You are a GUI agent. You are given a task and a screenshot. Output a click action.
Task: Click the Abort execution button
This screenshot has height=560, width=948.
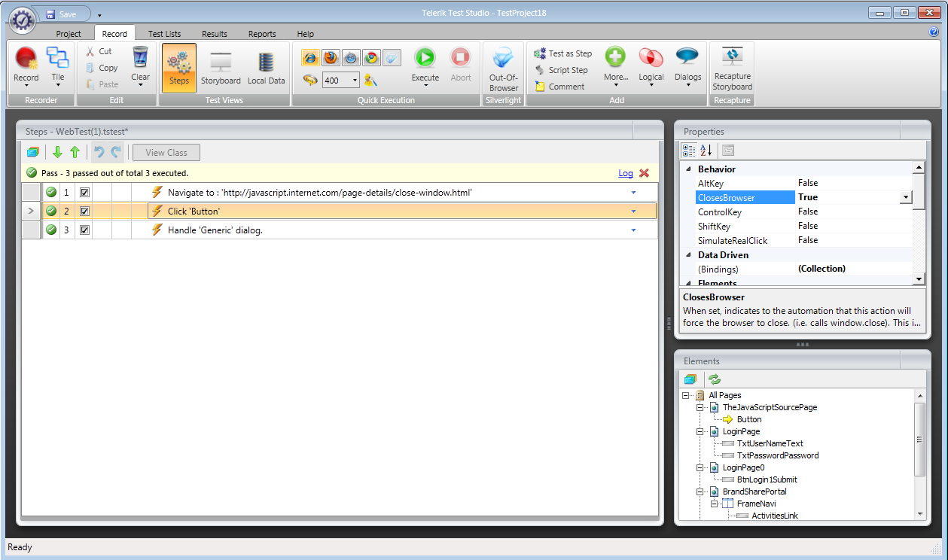(460, 65)
